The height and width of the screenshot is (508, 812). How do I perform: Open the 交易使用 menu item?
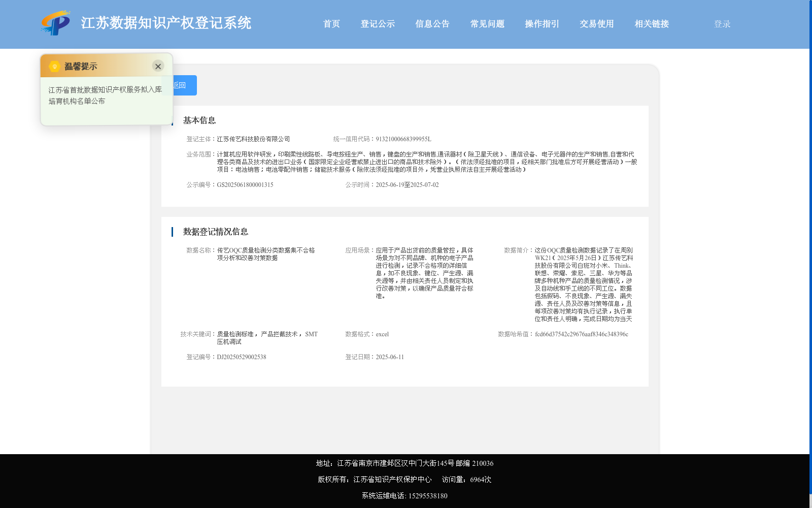pos(597,24)
